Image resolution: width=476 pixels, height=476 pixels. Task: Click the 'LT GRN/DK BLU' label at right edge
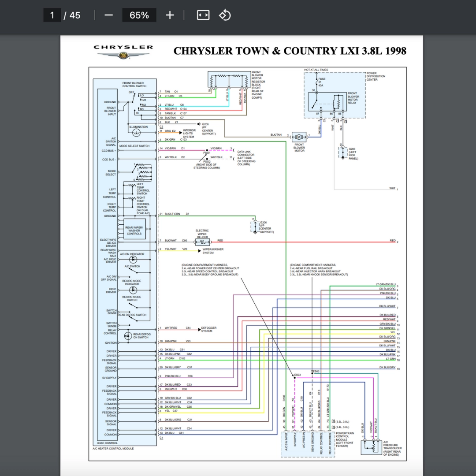pyautogui.click(x=386, y=284)
